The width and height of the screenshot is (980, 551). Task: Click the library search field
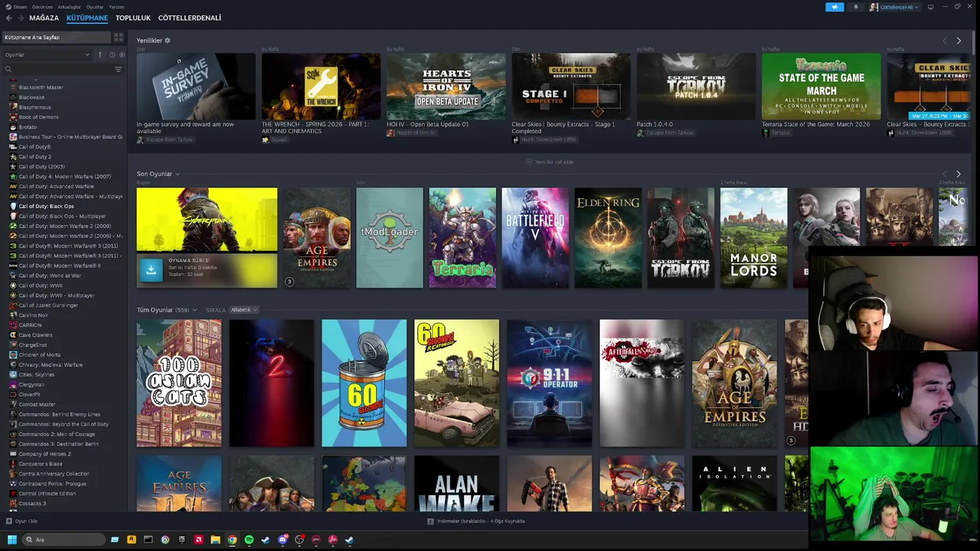pos(61,69)
